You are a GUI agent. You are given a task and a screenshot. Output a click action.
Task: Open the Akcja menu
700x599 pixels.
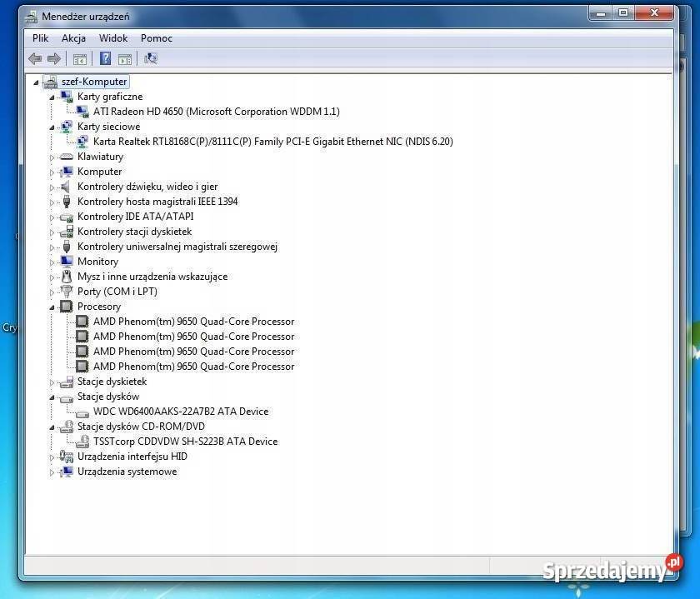point(73,38)
